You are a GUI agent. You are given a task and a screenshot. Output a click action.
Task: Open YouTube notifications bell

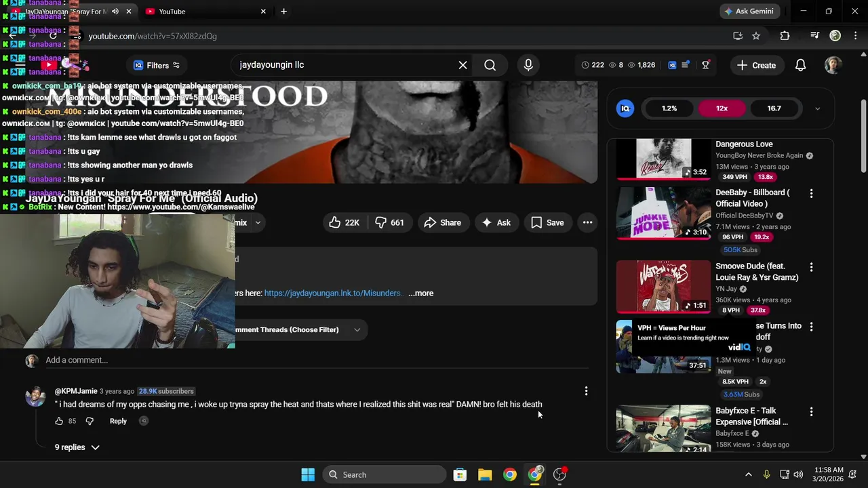click(x=800, y=65)
